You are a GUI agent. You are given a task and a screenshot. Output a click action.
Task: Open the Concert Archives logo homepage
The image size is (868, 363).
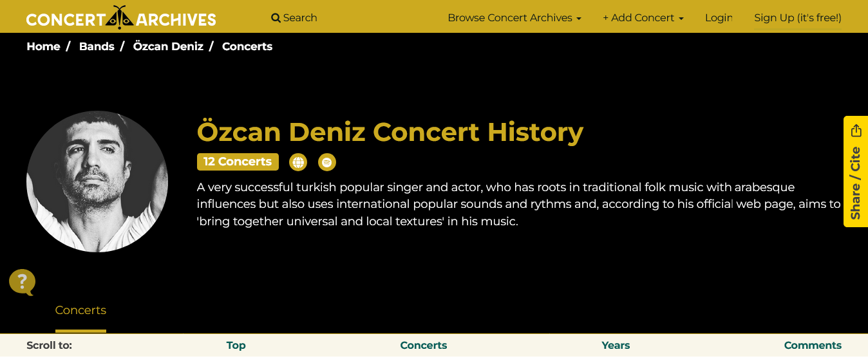(x=121, y=17)
